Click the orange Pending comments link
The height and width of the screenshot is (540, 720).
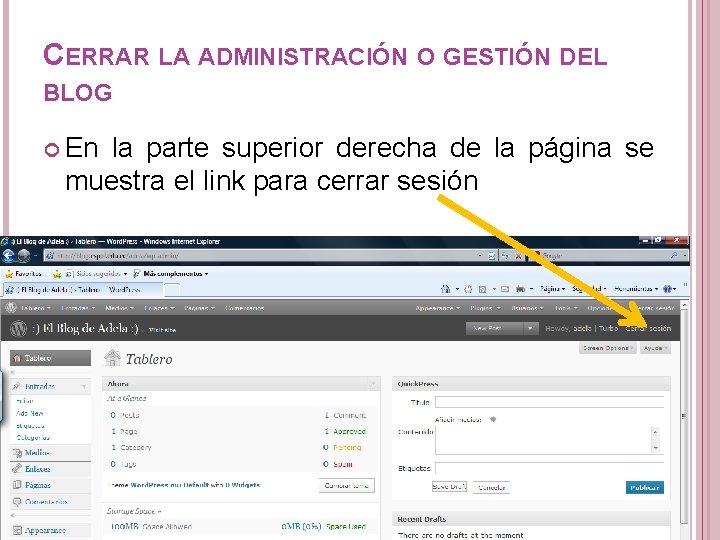tap(347, 447)
